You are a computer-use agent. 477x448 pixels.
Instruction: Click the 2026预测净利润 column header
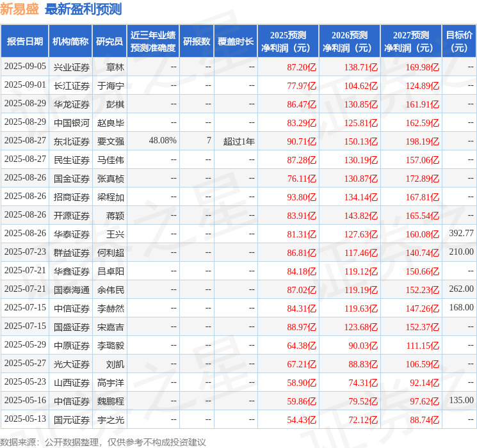349,41
